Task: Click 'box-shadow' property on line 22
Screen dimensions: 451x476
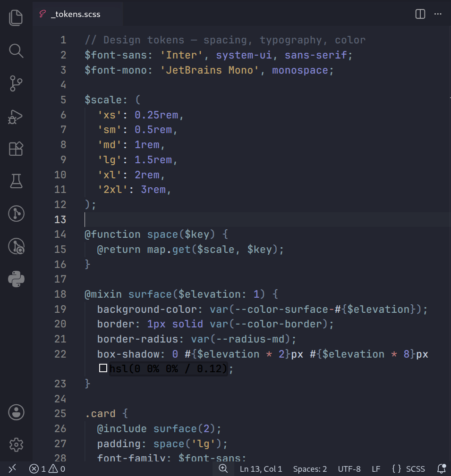Action: point(128,354)
